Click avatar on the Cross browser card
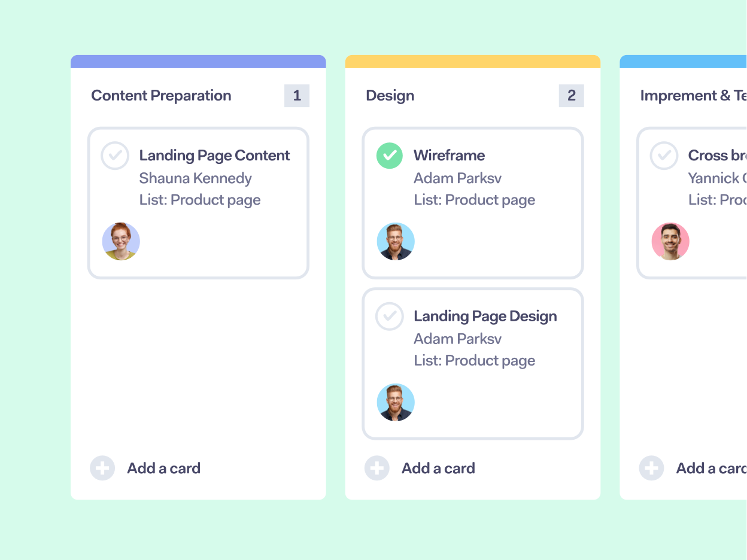 point(670,242)
